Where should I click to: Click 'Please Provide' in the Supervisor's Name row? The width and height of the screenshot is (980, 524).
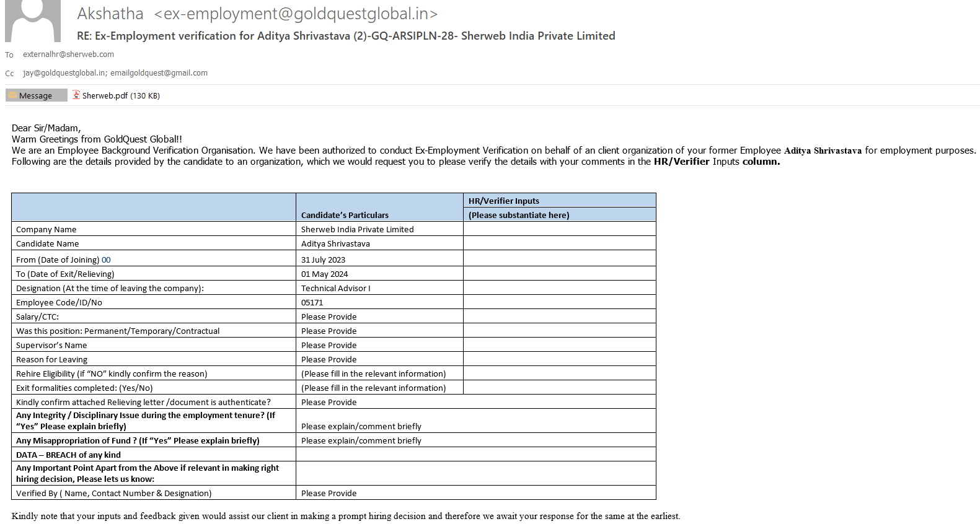pyautogui.click(x=329, y=345)
